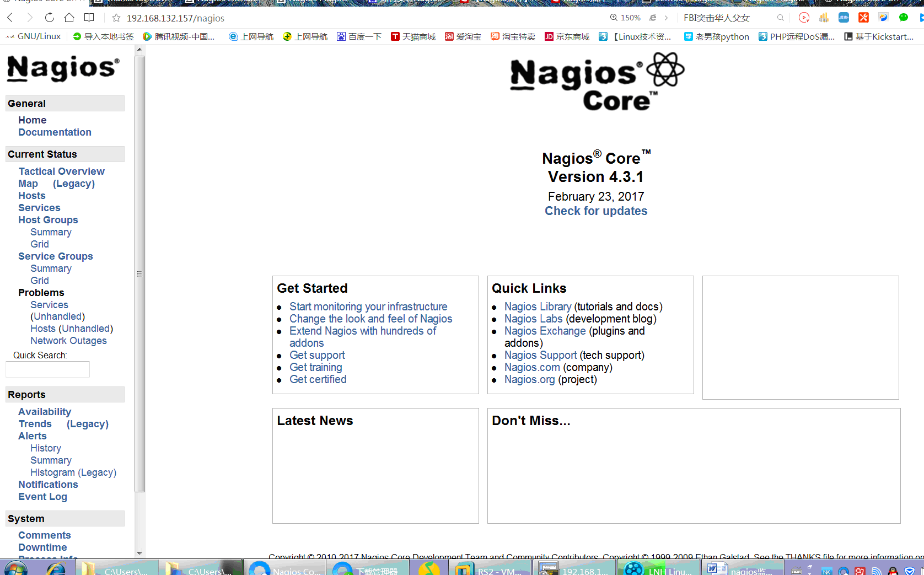Open the browser home page icon
The height and width of the screenshot is (575, 924).
(x=69, y=18)
